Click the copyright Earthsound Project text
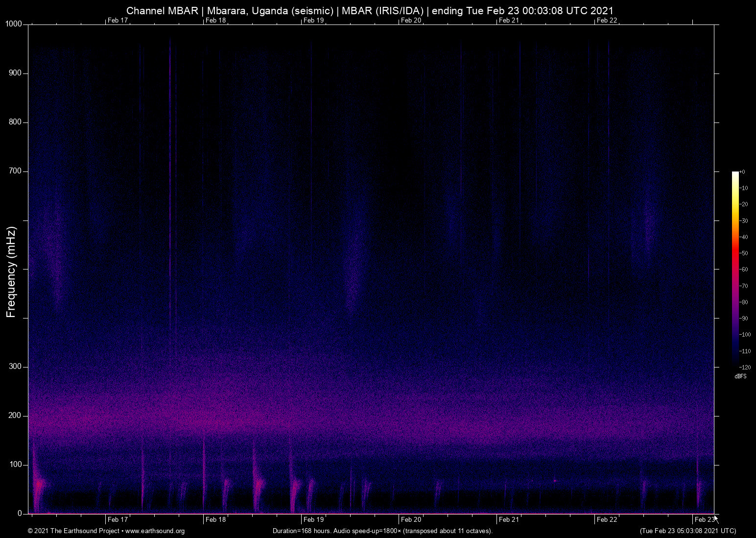The image size is (756, 538). pyautogui.click(x=73, y=531)
